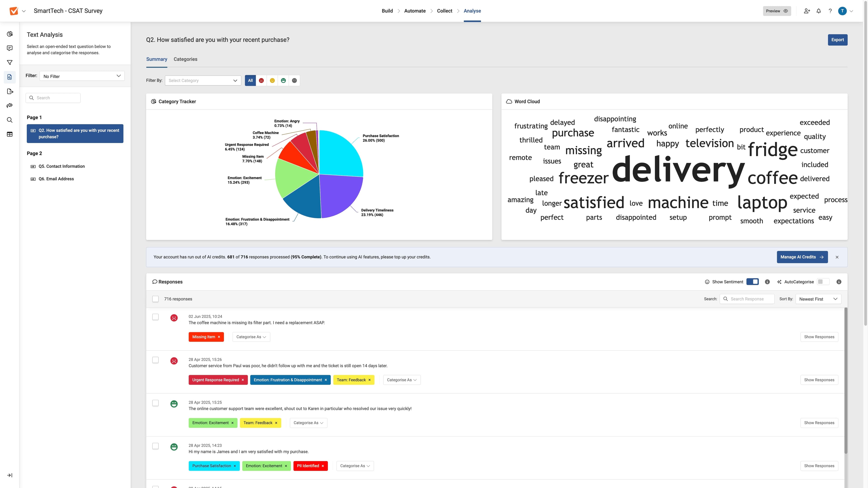Open the magnifier search icon in sidebar

(10, 120)
